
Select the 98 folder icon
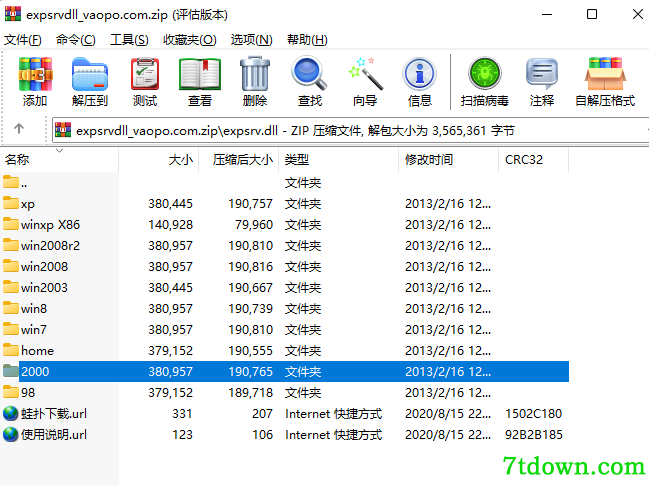[11, 392]
